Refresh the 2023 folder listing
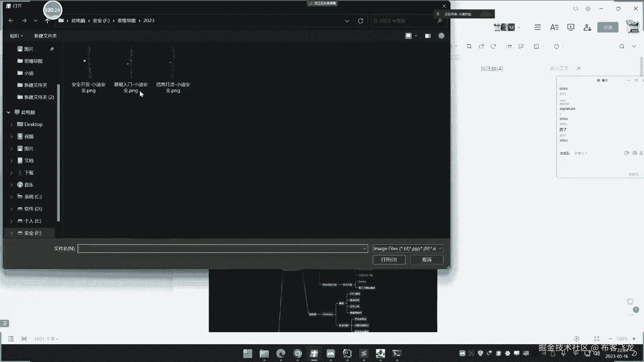Viewport: 644px width, 362px height. point(361,21)
